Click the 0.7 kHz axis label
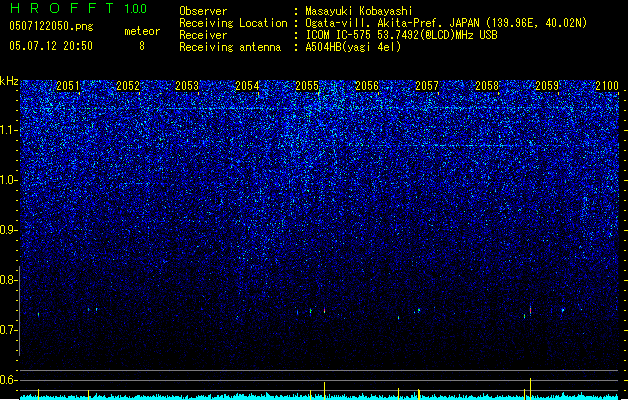 click(x=8, y=330)
